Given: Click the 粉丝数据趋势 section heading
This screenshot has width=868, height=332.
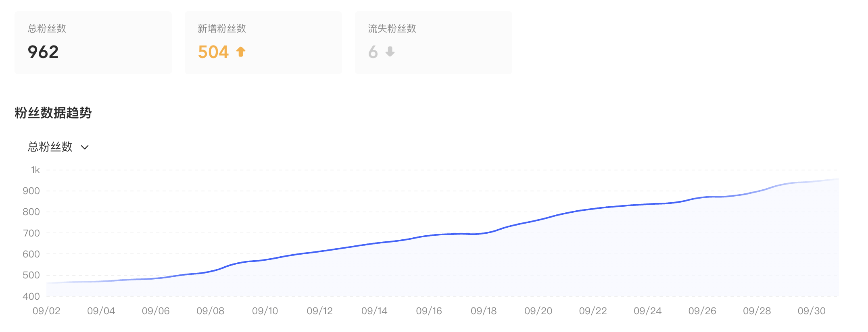Looking at the screenshot, I should click(53, 113).
